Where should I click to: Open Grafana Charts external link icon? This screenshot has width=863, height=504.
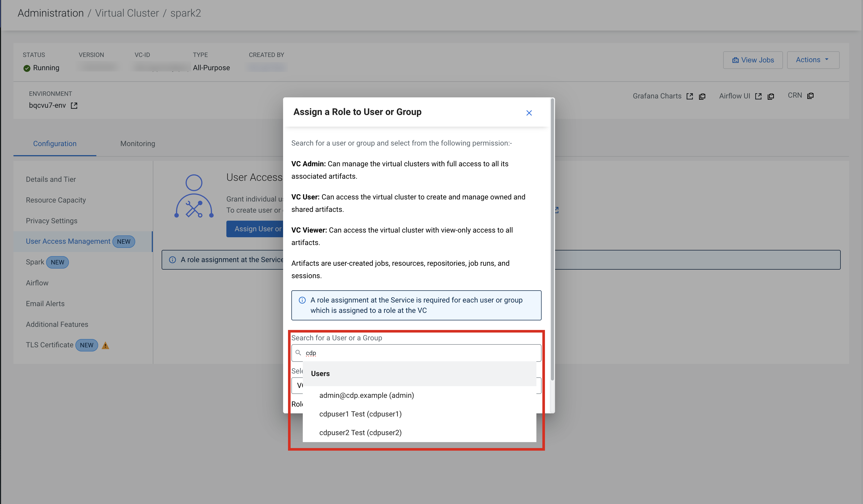[x=689, y=96]
